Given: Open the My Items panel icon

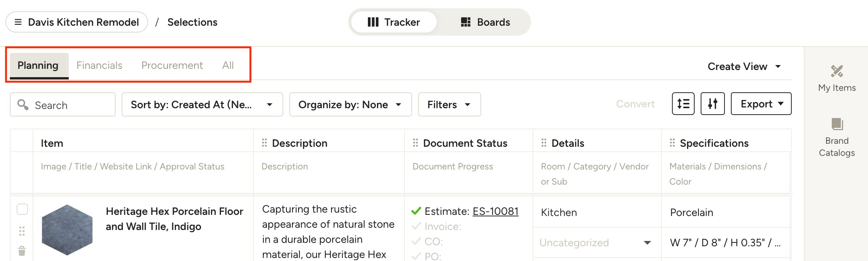Looking at the screenshot, I should click(x=837, y=71).
